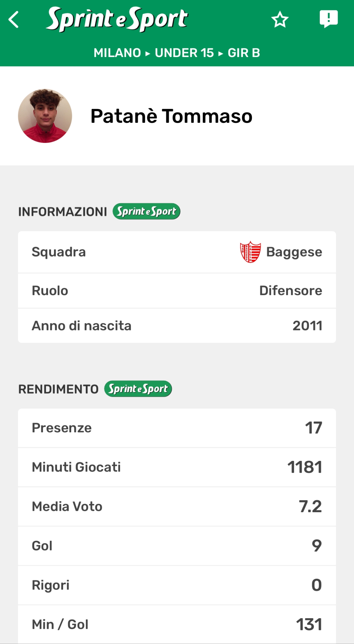
Task: Open the report problem icon
Action: (x=328, y=19)
